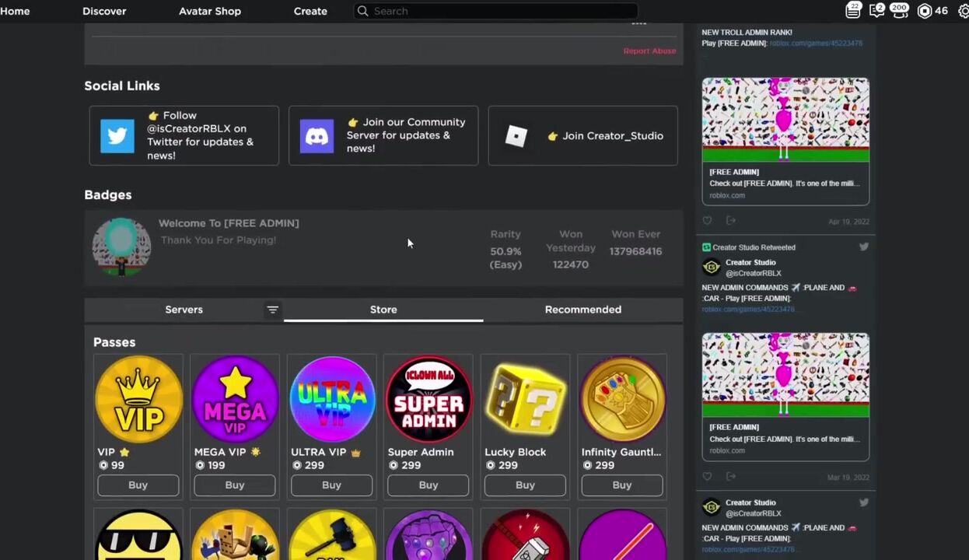Click the sunglasses smiley pass icon
The width and height of the screenshot is (969, 560).
[x=138, y=535]
